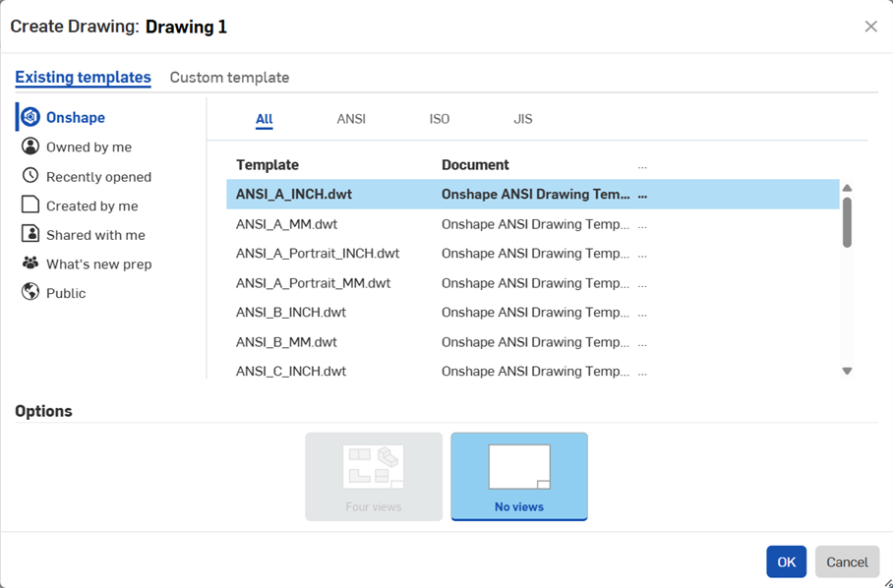Screen dimensions: 893x588
Task: Select the Shared with me icon
Action: coord(30,234)
